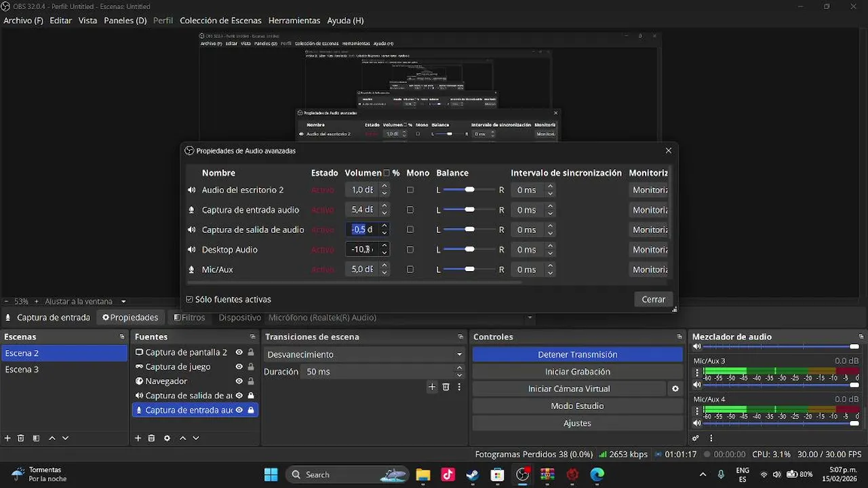Delete transition with trash icon in Transiciones
868x488 pixels.
click(x=446, y=387)
